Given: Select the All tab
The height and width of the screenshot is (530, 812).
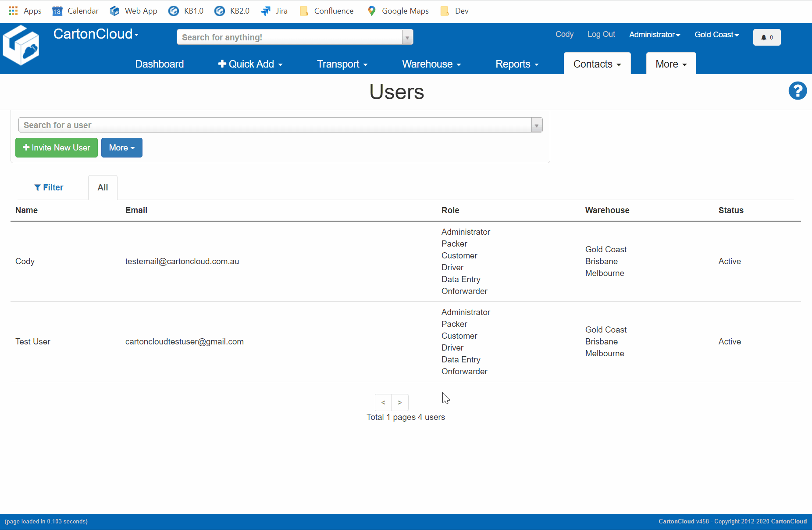Looking at the screenshot, I should point(103,188).
